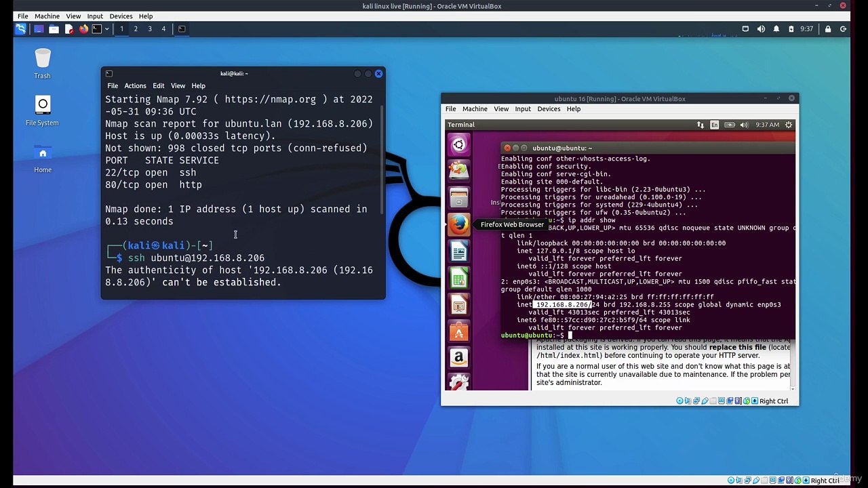Open View menu of kali linux VirtualBox window
The width and height of the screenshot is (868, 488).
(x=73, y=16)
